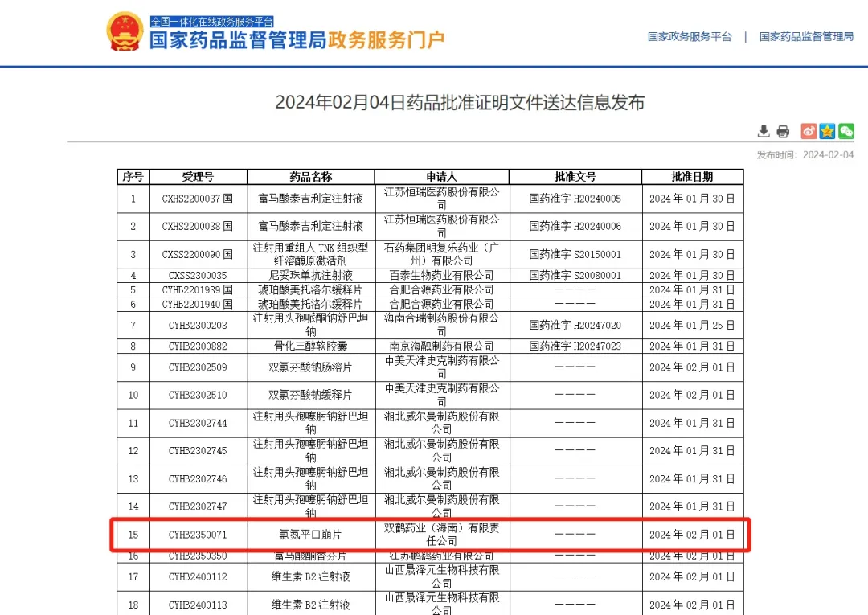Click the 药品名称 column header

[311, 177]
